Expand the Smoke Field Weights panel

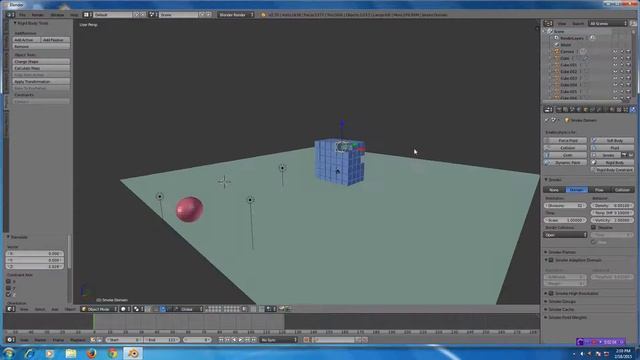566,317
